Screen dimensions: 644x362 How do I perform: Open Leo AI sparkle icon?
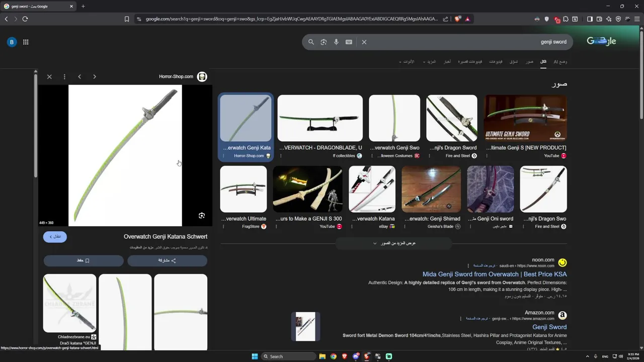tap(609, 19)
